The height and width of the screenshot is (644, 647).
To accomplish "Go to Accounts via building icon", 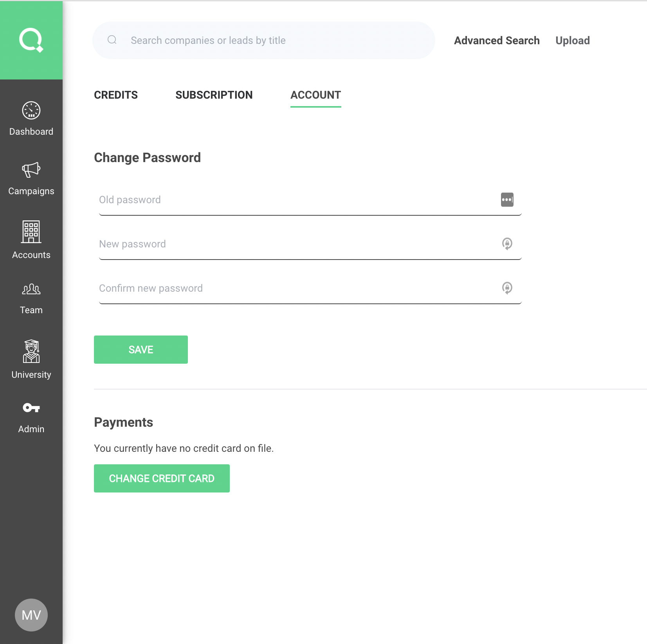I will pos(31,232).
